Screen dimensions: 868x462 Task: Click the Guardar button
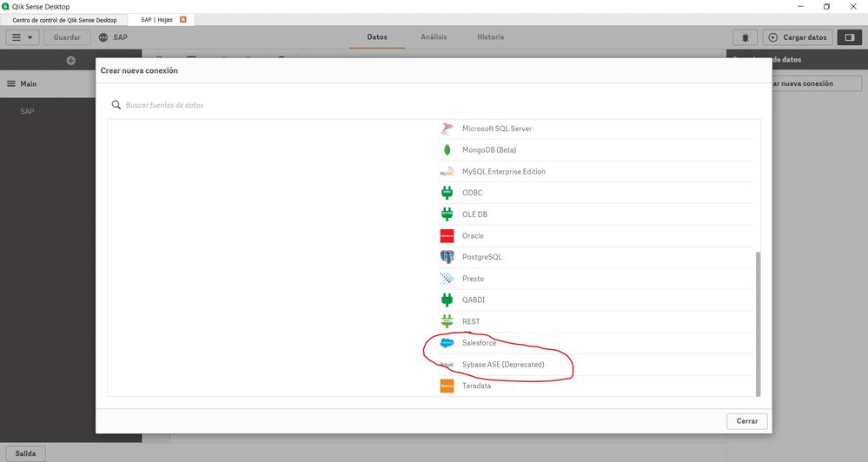[67, 37]
